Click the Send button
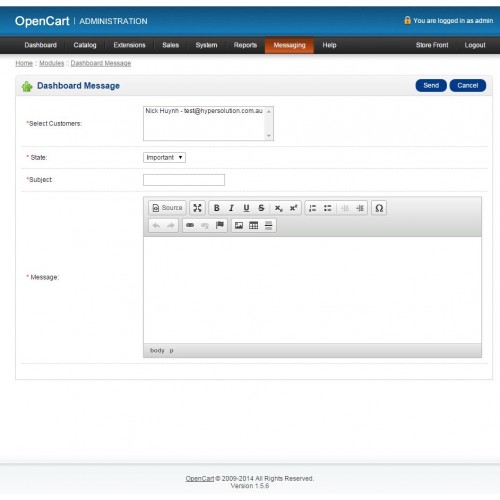The width and height of the screenshot is (500, 500). [x=431, y=86]
